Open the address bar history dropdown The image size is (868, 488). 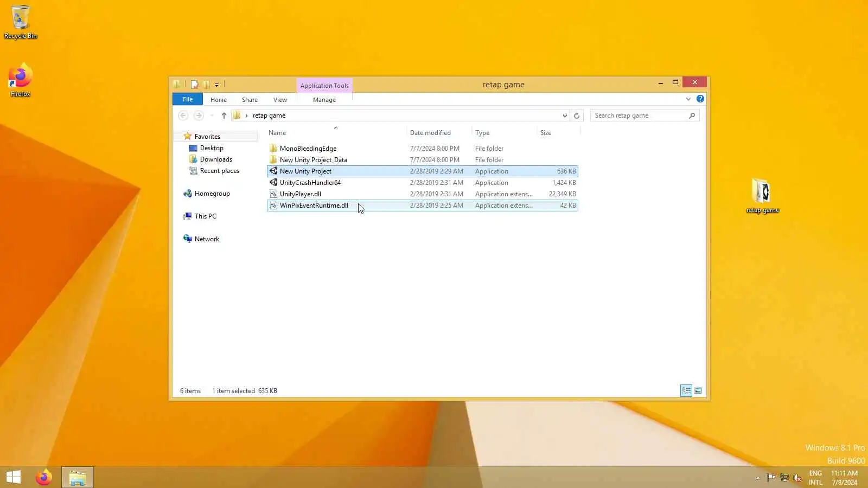(x=564, y=115)
